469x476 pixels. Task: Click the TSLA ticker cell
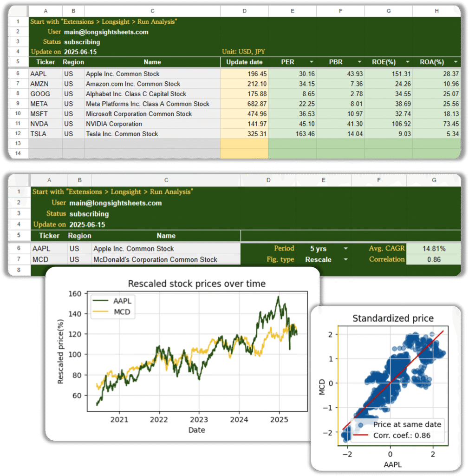(46, 134)
